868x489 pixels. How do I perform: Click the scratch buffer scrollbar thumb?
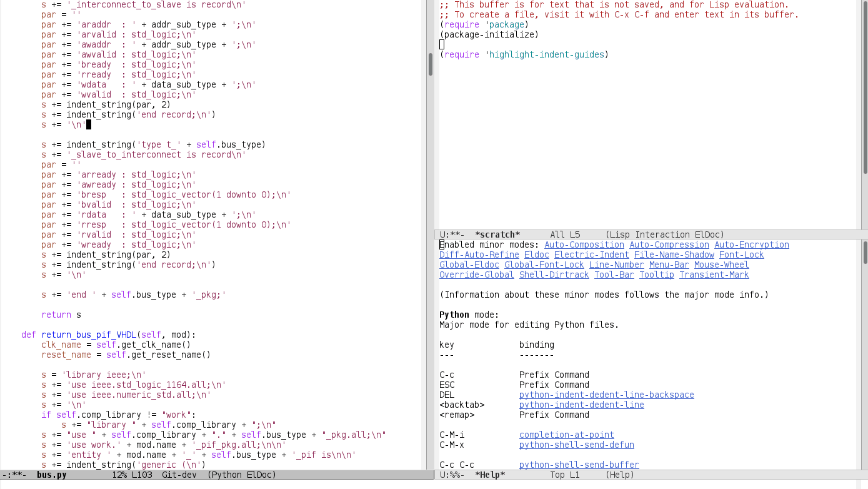click(x=865, y=87)
